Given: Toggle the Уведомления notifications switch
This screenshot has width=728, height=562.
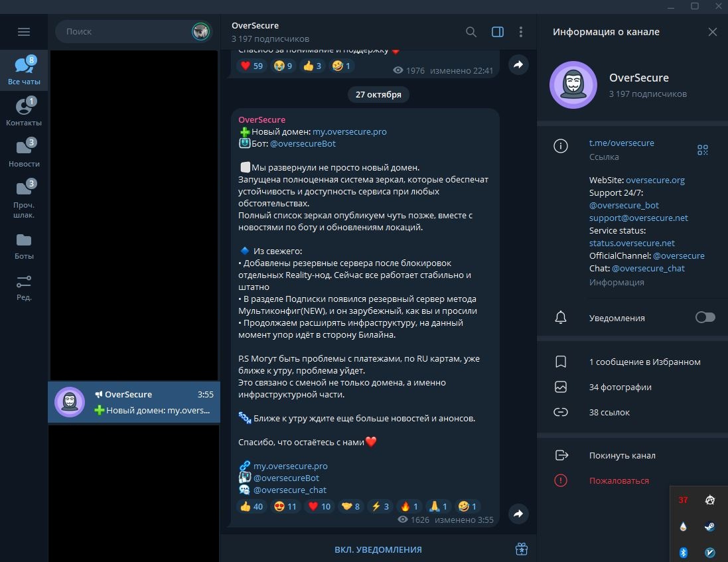Looking at the screenshot, I should (x=705, y=317).
